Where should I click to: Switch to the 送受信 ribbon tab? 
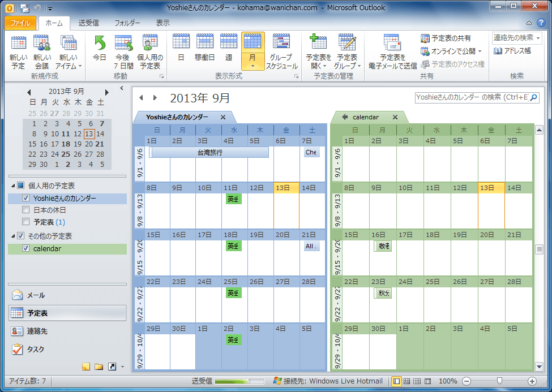(88, 23)
